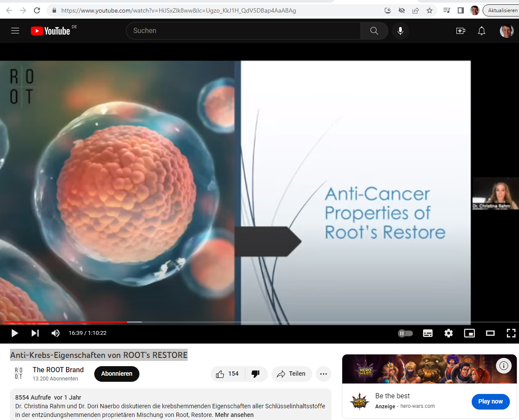Open The ROOT Brand channel name link

(58, 370)
